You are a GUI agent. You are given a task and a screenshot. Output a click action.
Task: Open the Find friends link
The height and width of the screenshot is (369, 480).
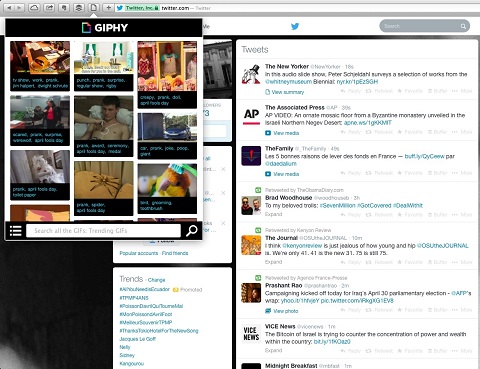point(175,253)
